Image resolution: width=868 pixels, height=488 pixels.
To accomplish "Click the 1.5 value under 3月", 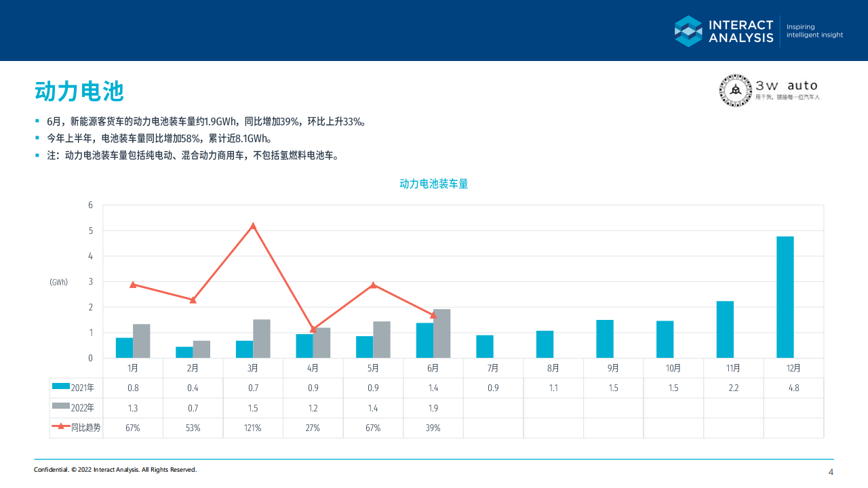I will (253, 408).
